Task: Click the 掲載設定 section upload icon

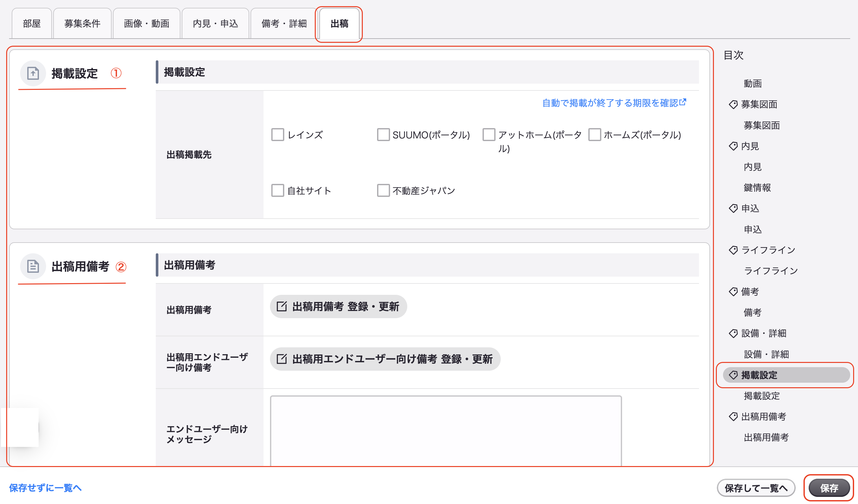Action: tap(33, 73)
